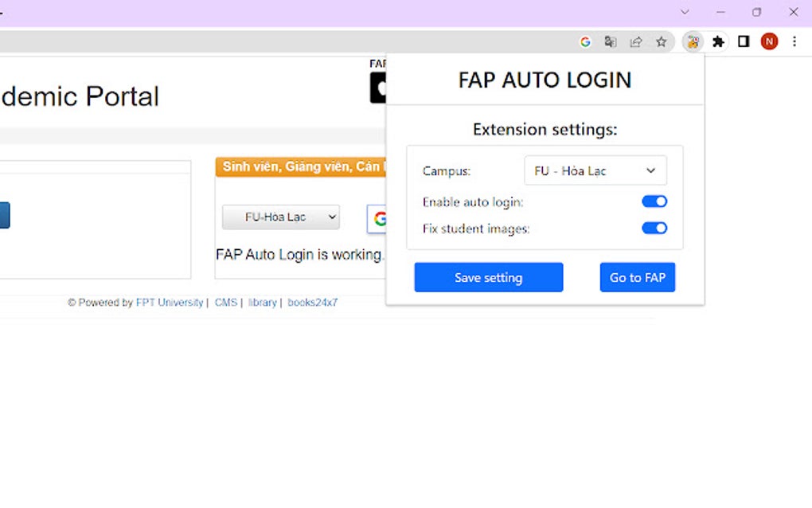Open the N profile avatar icon
Screen dimensions: 812x508
click(x=768, y=41)
